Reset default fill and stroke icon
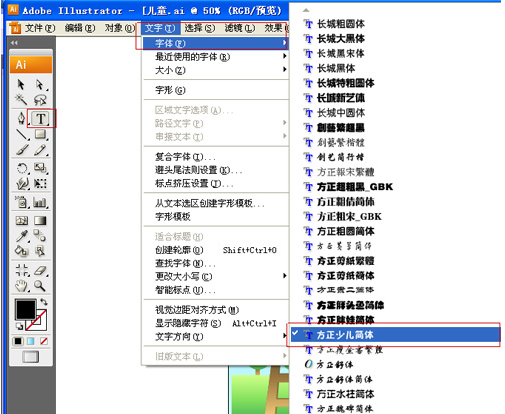505x414 pixels. point(19,326)
